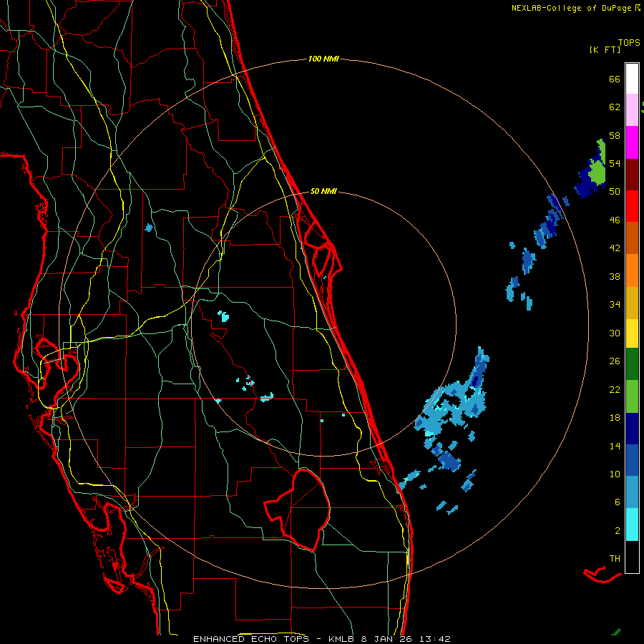
Task: Click the KMLB station identifier in caption
Action: click(343, 639)
